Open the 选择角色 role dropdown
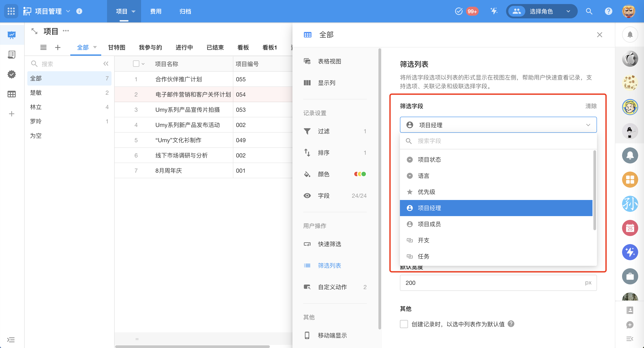 (x=542, y=11)
